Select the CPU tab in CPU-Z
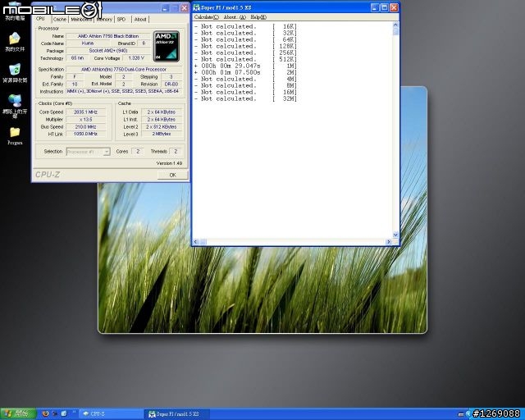The width and height of the screenshot is (525, 420). coord(40,19)
